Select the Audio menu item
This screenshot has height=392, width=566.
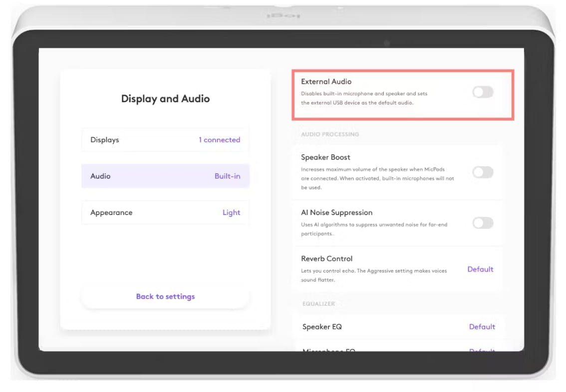(165, 176)
